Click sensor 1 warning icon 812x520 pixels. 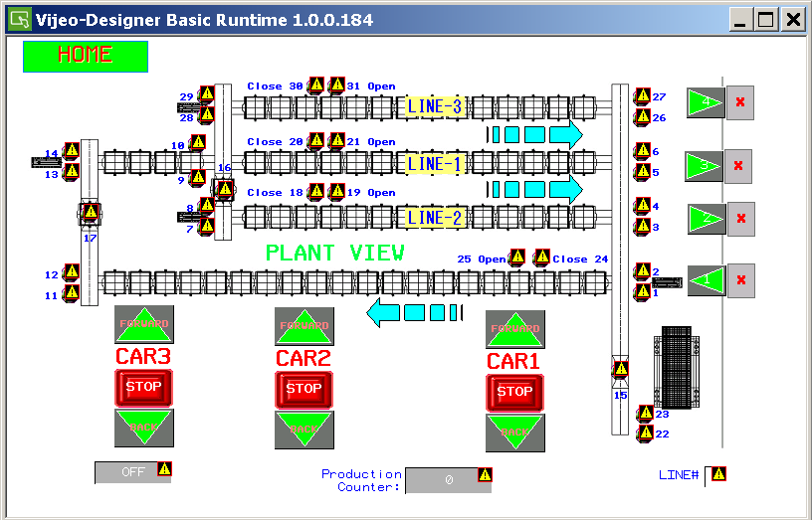click(643, 292)
